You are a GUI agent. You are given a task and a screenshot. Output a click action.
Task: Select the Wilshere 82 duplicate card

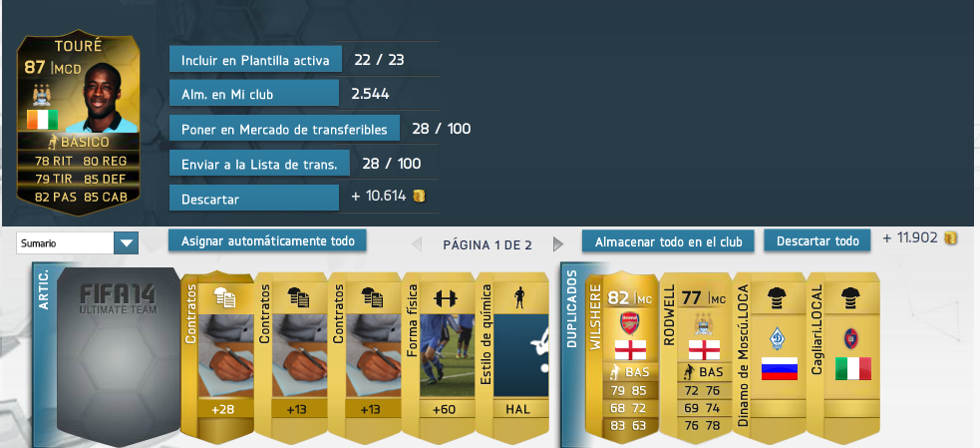click(x=622, y=356)
